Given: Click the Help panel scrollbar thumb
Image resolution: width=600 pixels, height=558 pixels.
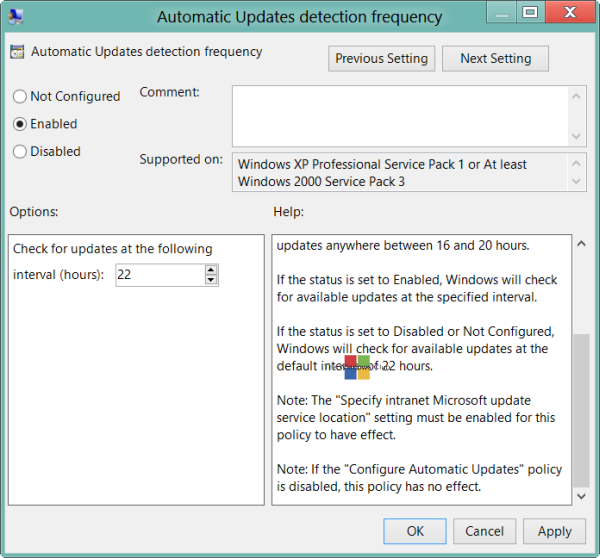Looking at the screenshot, I should pos(580,410).
